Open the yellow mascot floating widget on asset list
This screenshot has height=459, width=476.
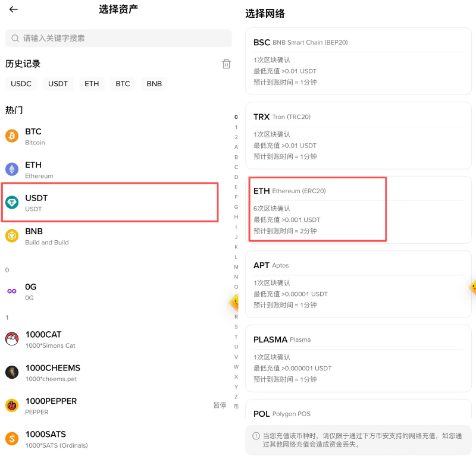(234, 302)
